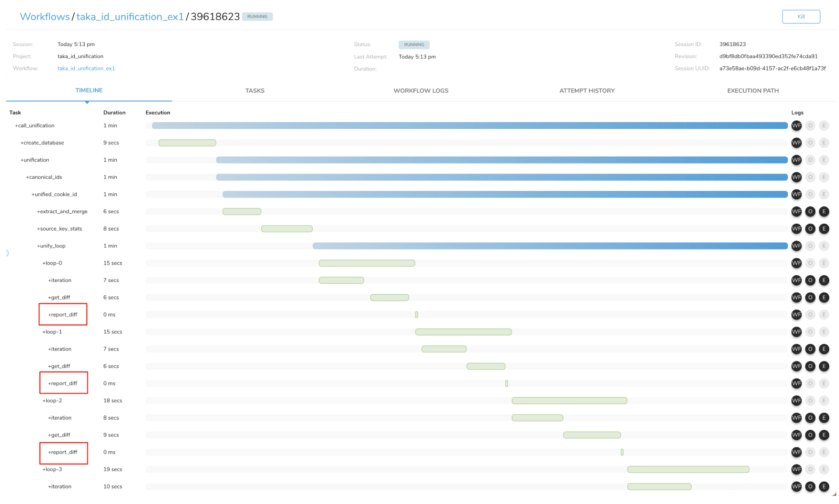Open output log O for loop-0 iteration
The width and height of the screenshot is (839, 504).
(x=810, y=280)
